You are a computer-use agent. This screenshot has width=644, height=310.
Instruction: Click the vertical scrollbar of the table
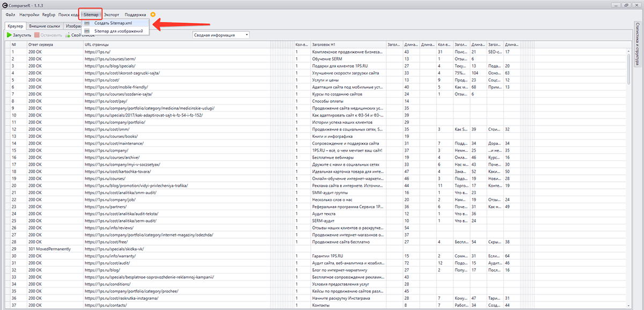click(630, 70)
